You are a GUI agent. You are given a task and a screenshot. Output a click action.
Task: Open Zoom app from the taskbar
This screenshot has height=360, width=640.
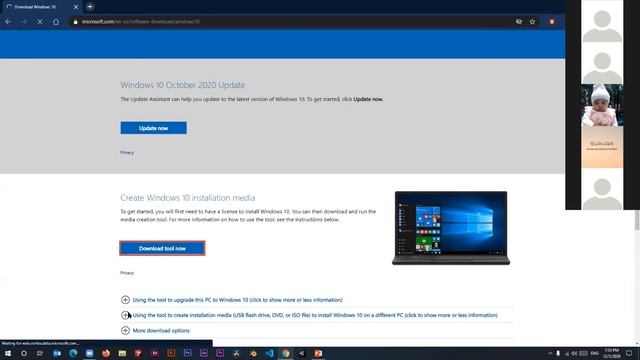[89, 353]
